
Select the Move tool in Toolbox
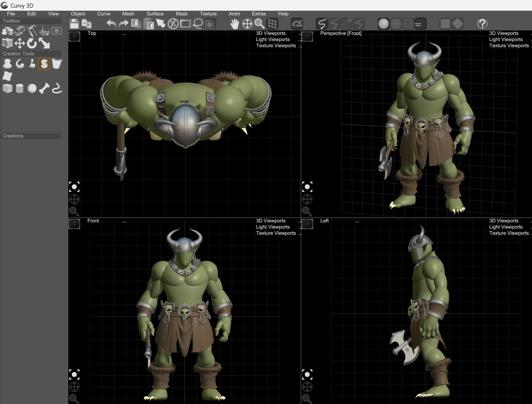19,43
